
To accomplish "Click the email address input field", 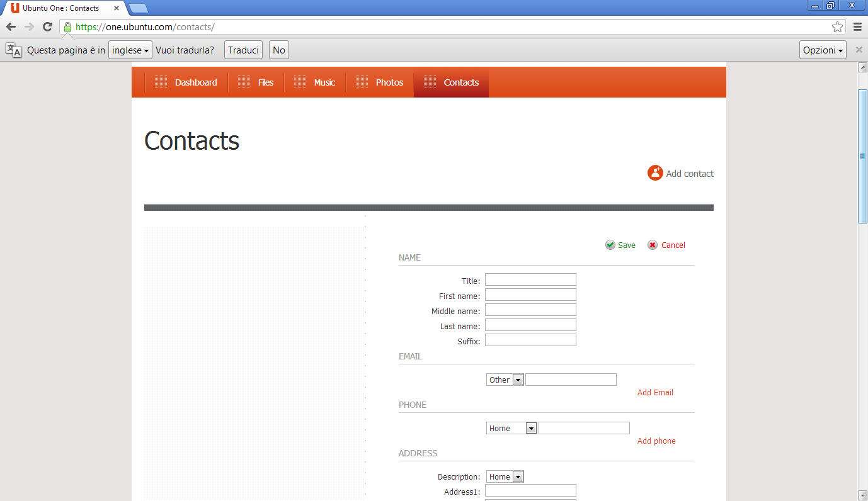I will [571, 380].
